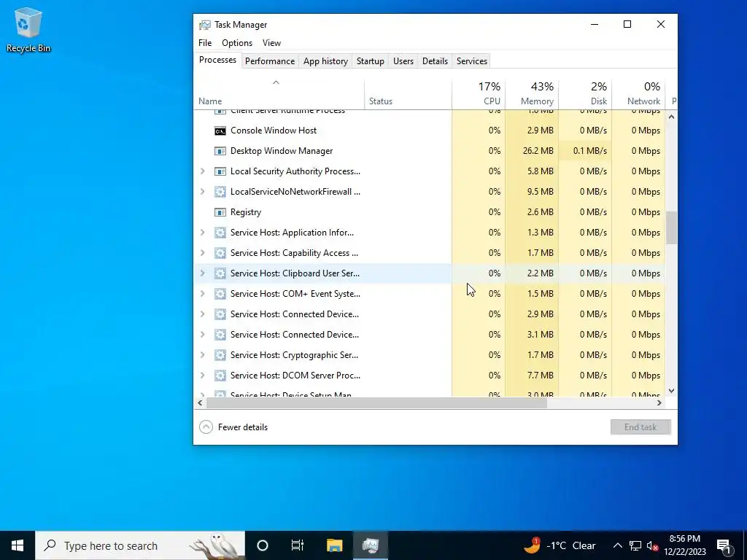The height and width of the screenshot is (560, 747).
Task: Open Task View from the taskbar
Action: 298,545
